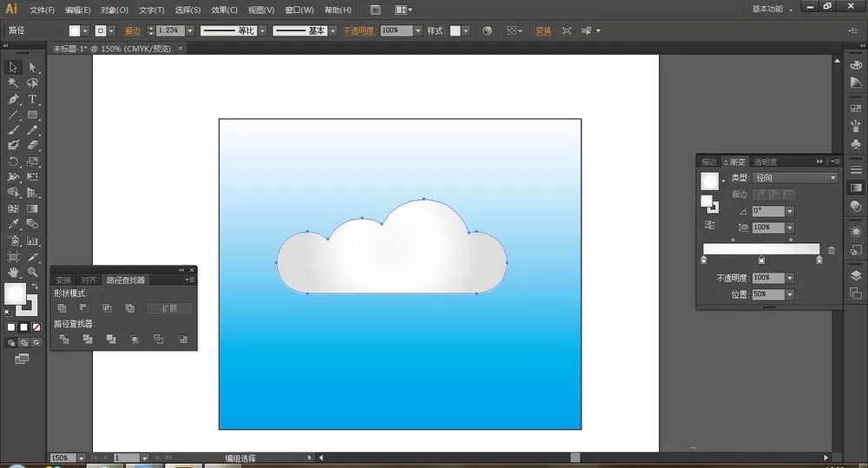Select the Eyedropper tool
The height and width of the screenshot is (468, 868).
[x=13, y=224]
